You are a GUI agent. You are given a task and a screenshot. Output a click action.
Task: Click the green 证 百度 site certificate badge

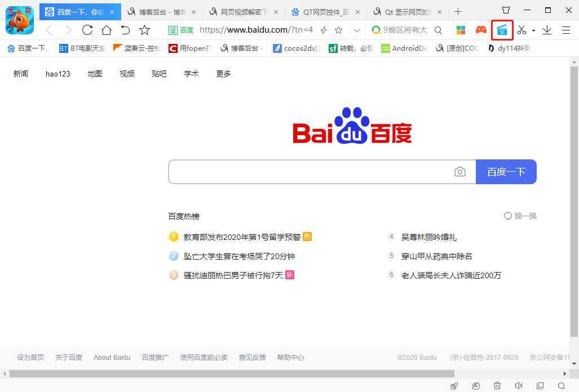click(x=181, y=30)
